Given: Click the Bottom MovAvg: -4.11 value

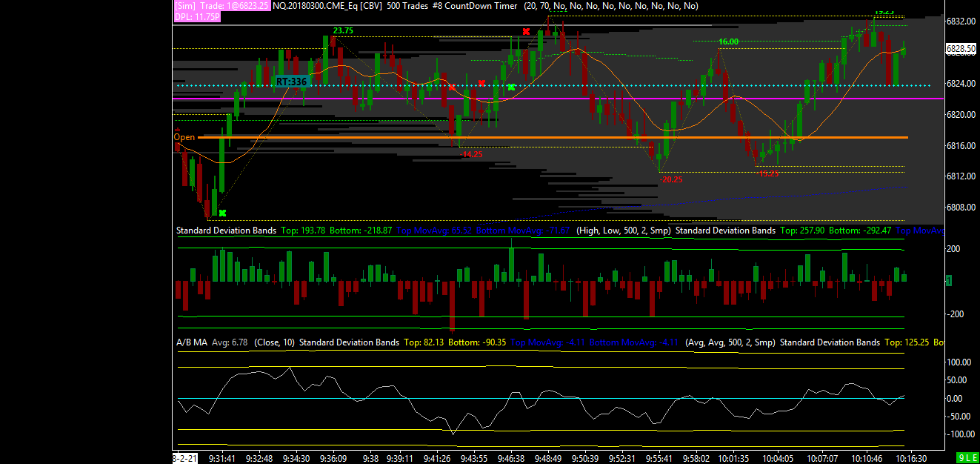Looking at the screenshot, I should pos(632,342).
